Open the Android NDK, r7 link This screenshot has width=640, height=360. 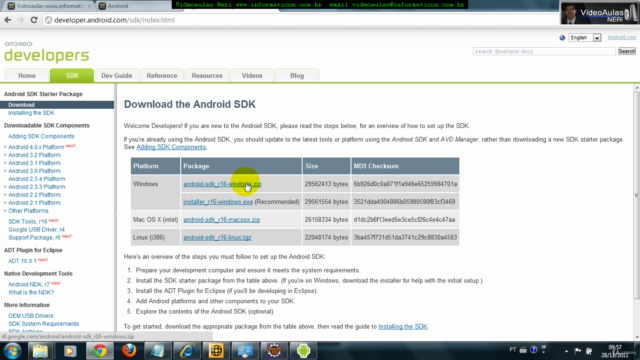(x=29, y=284)
